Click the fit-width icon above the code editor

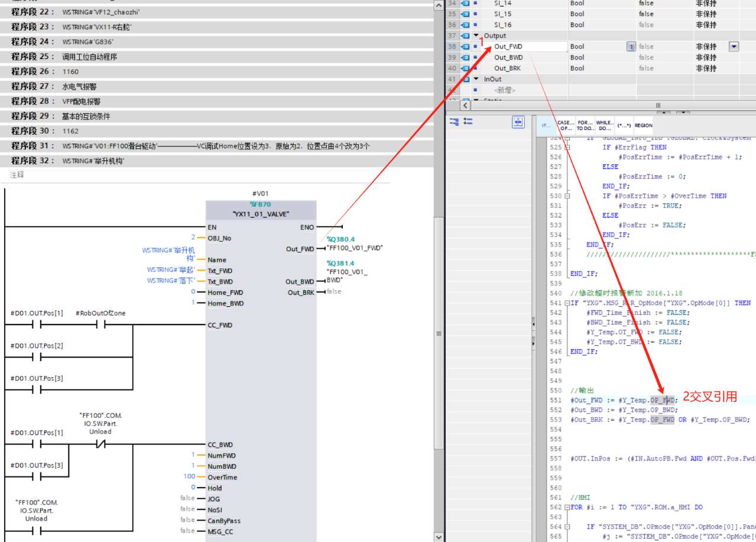click(518, 122)
